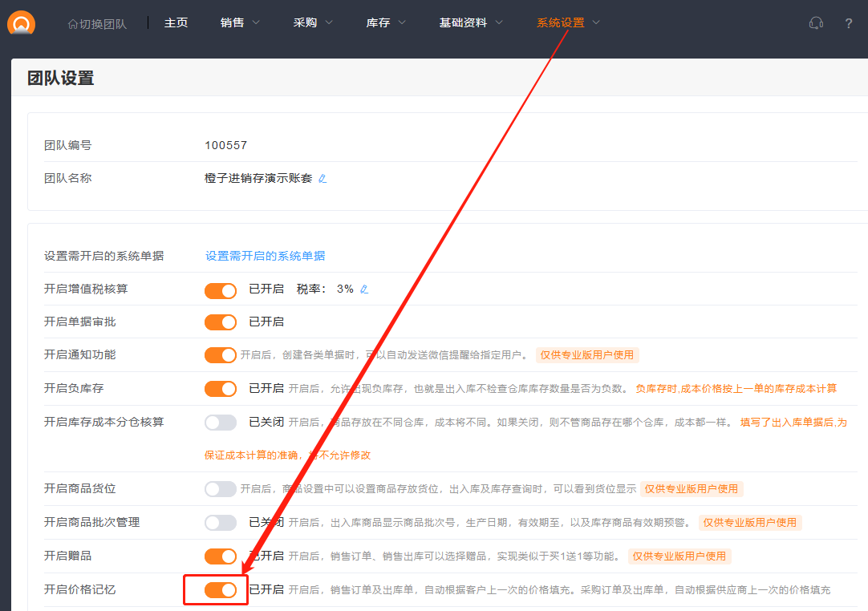Open the 库存 dropdown menu
The image size is (868, 611).
pyautogui.click(x=386, y=23)
